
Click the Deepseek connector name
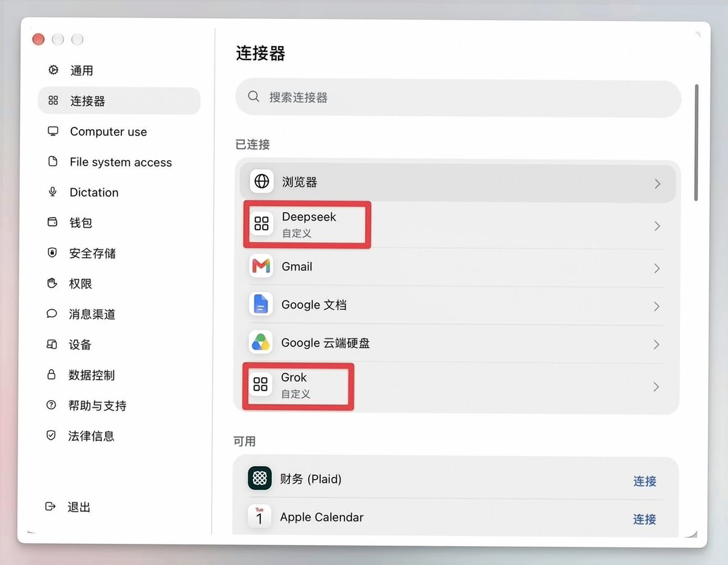click(309, 217)
